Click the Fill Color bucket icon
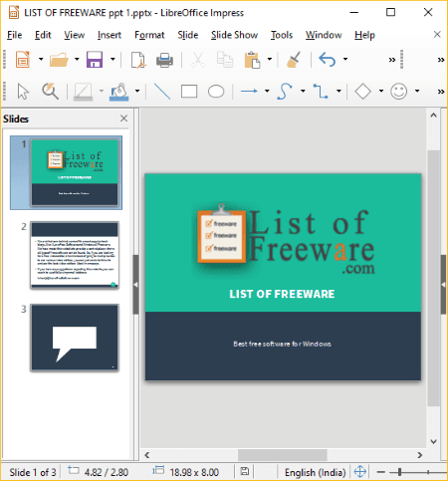The height and width of the screenshot is (481, 448). 119,92
